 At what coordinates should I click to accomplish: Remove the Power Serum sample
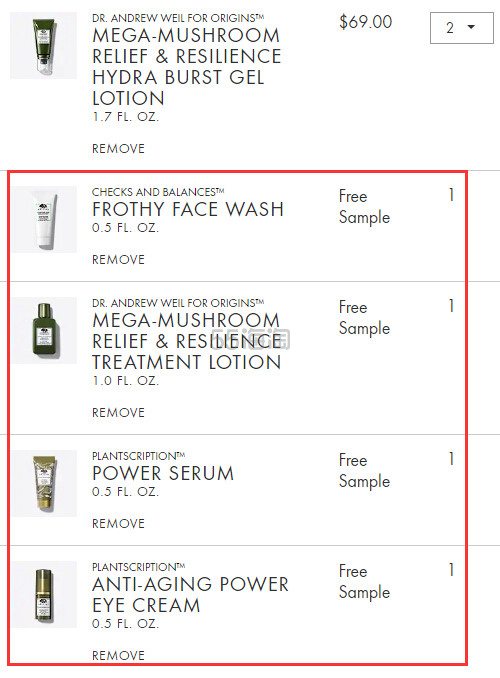point(118,524)
